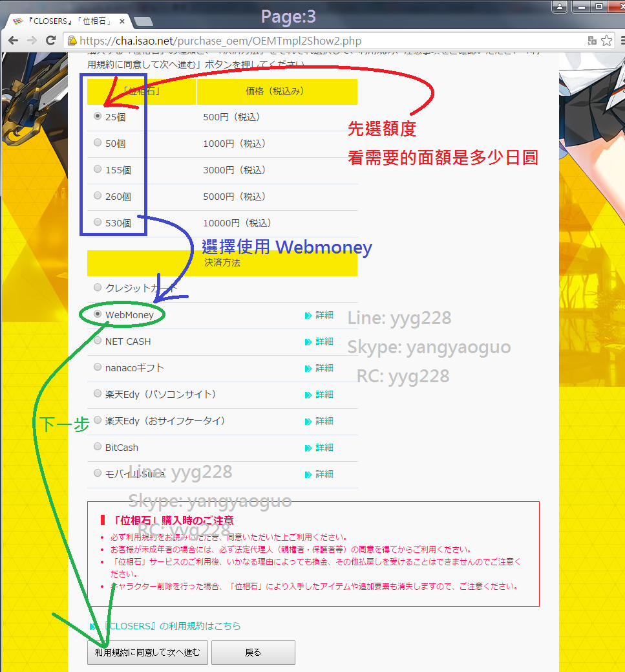The width and height of the screenshot is (625, 672).
Task: Select nanacoギフト payment radio
Action: [x=98, y=367]
